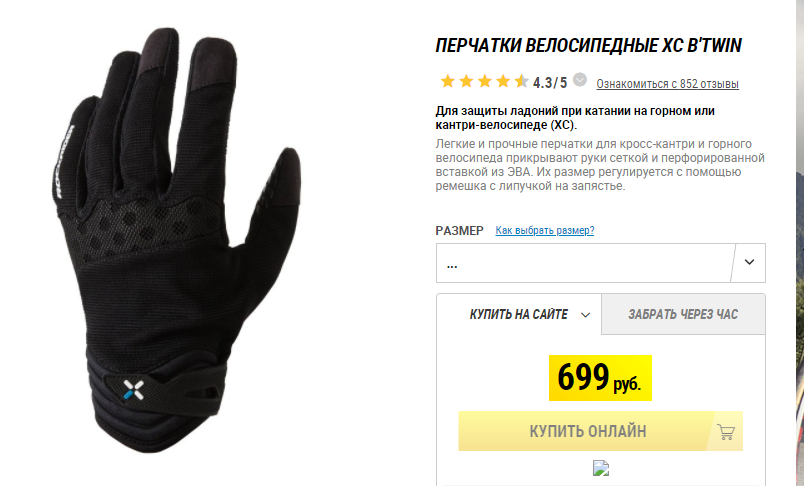Click the gray circle chevron beside 4.3/5 rating
This screenshot has width=804, height=486.
[580, 80]
